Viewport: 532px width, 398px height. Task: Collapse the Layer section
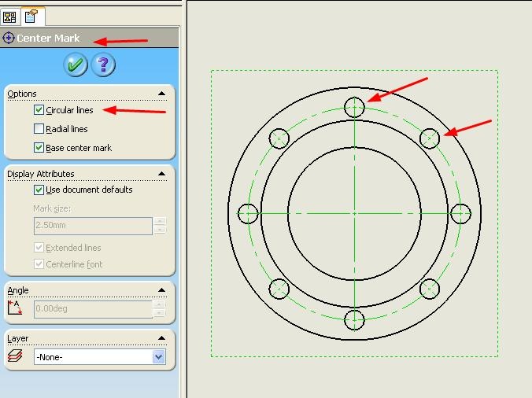162,338
